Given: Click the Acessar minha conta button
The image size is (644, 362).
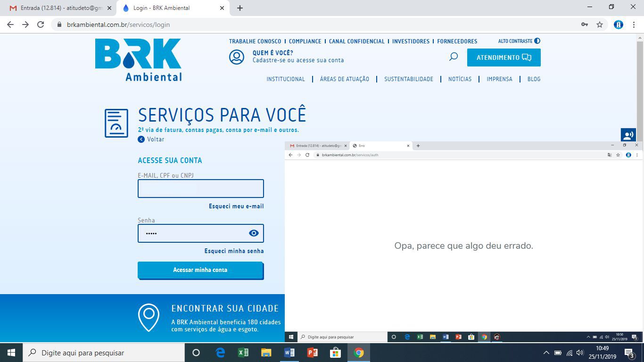Looking at the screenshot, I should [200, 270].
